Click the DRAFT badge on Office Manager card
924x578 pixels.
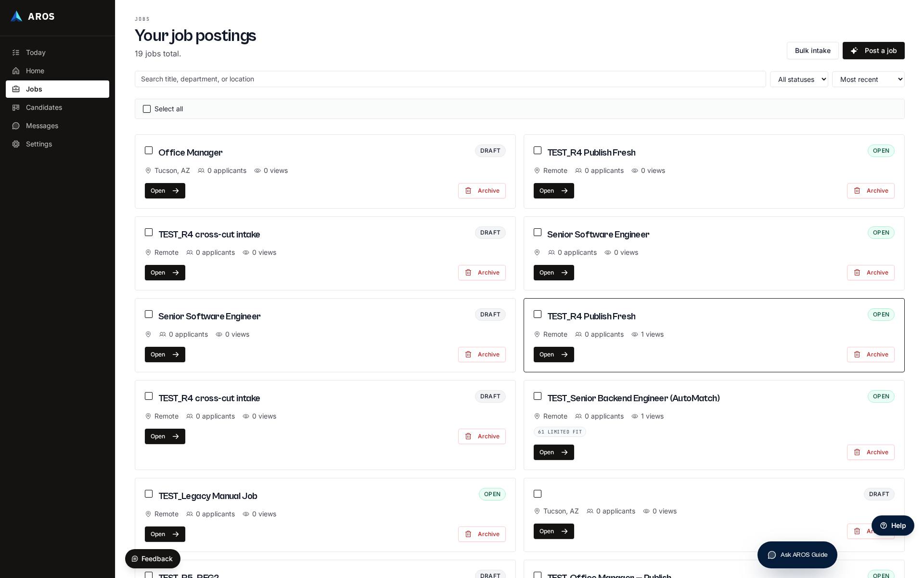coord(490,151)
